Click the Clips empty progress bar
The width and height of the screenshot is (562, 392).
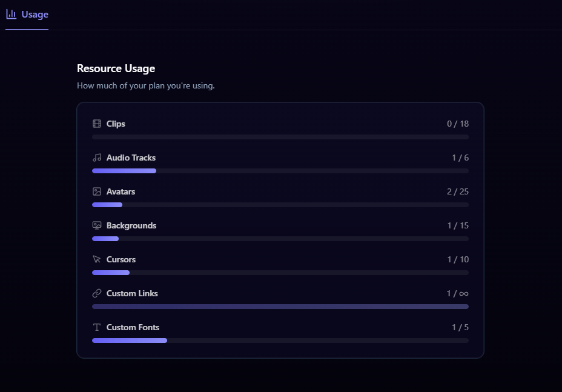pyautogui.click(x=280, y=137)
